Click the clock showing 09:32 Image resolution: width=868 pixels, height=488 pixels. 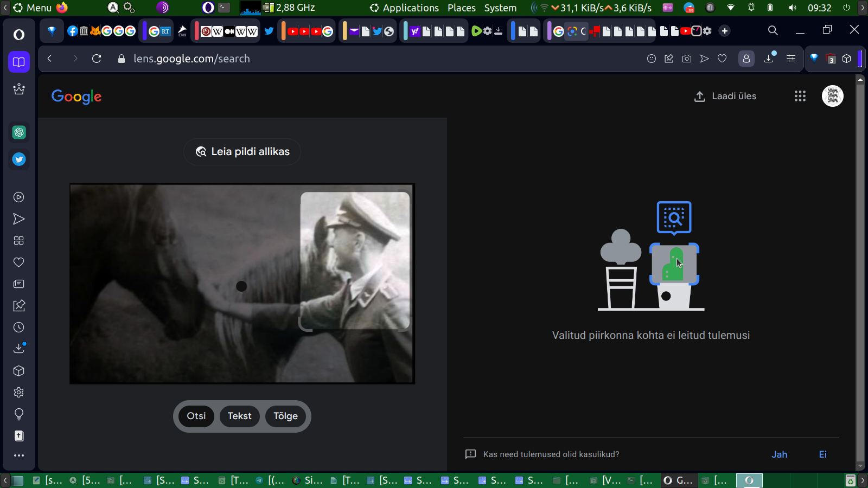click(x=819, y=8)
